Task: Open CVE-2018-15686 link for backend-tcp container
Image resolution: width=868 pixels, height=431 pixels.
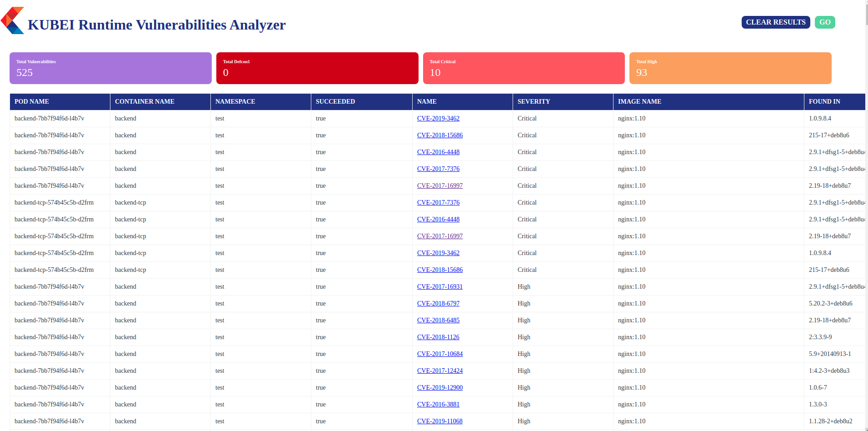Action: click(440, 270)
